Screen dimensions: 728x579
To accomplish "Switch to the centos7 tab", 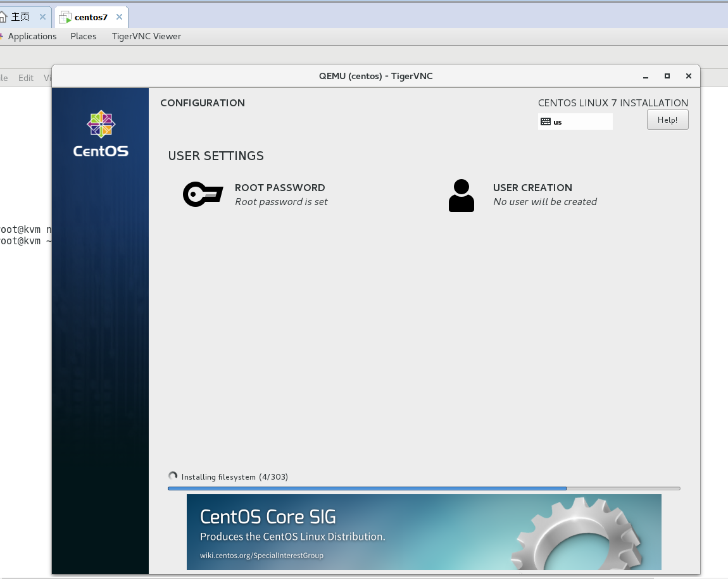I will click(91, 17).
